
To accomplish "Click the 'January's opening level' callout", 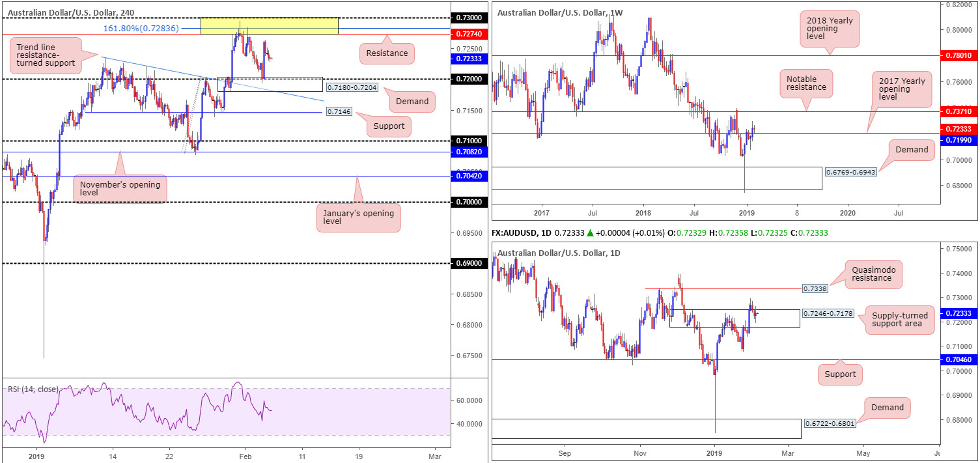I will click(x=357, y=218).
